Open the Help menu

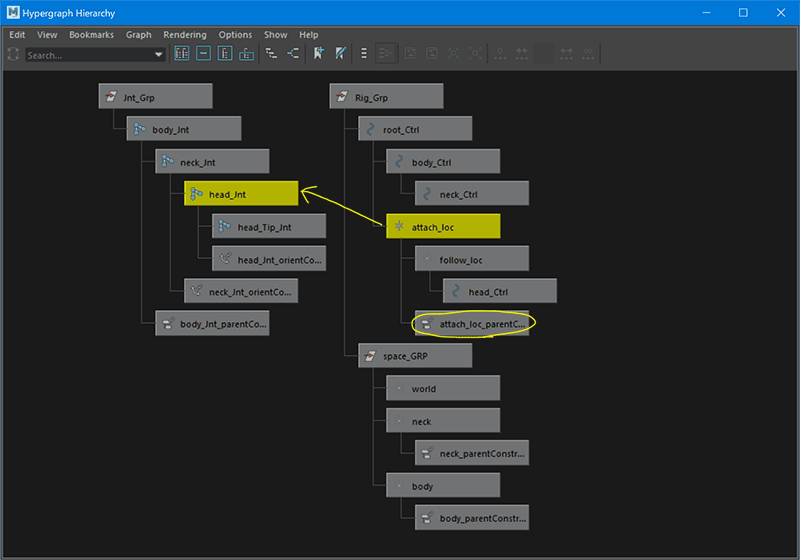click(309, 35)
